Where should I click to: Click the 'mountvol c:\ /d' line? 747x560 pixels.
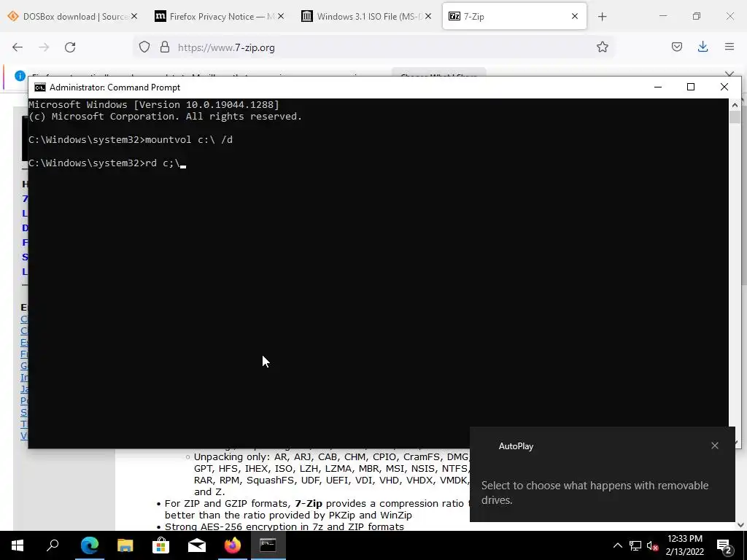(x=131, y=140)
